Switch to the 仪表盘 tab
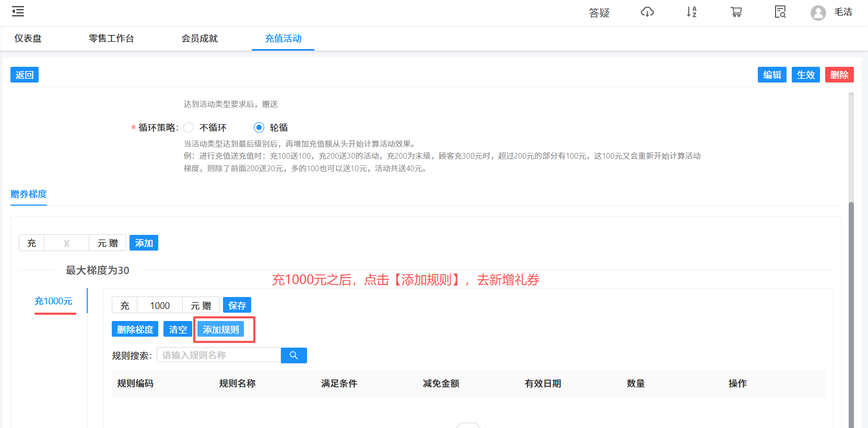The width and height of the screenshot is (868, 428). 28,39
